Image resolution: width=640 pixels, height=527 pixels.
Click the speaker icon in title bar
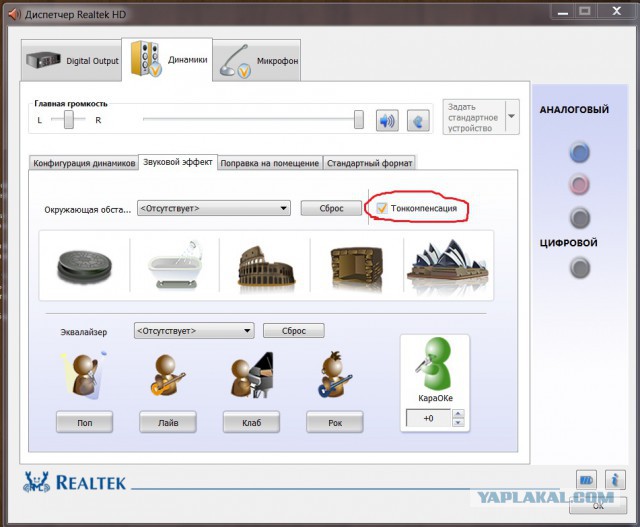click(x=14, y=14)
